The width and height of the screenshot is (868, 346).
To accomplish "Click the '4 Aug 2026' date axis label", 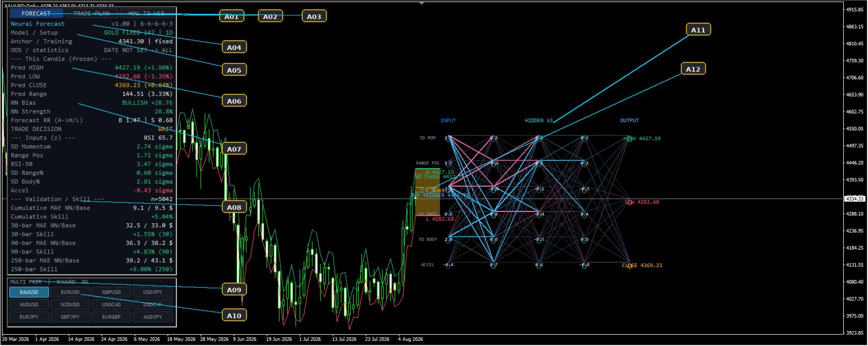I will click(x=411, y=339).
